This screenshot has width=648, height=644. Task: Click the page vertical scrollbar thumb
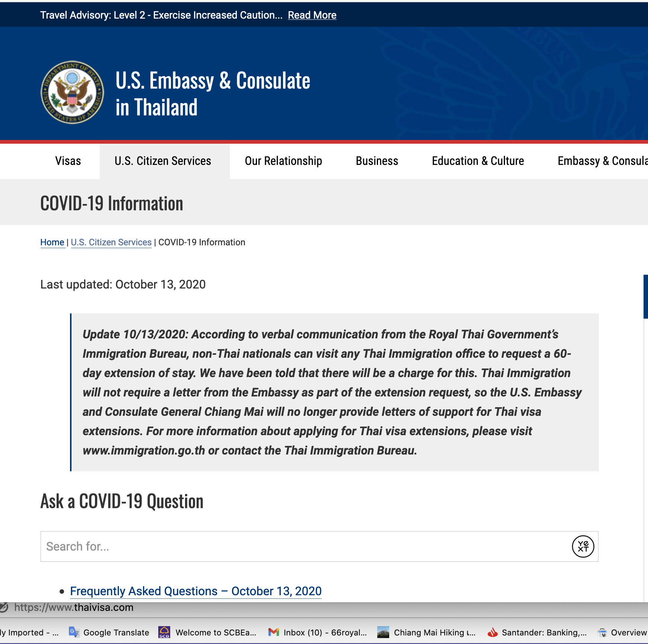coord(646,297)
